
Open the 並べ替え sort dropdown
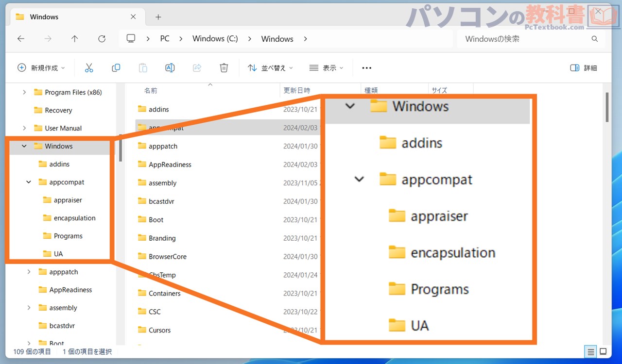[x=270, y=67]
